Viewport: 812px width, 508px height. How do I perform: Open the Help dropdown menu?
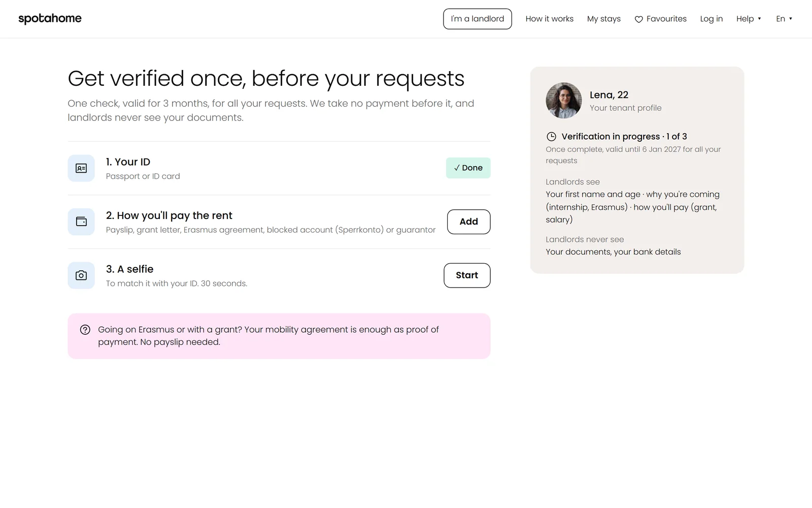pyautogui.click(x=749, y=19)
